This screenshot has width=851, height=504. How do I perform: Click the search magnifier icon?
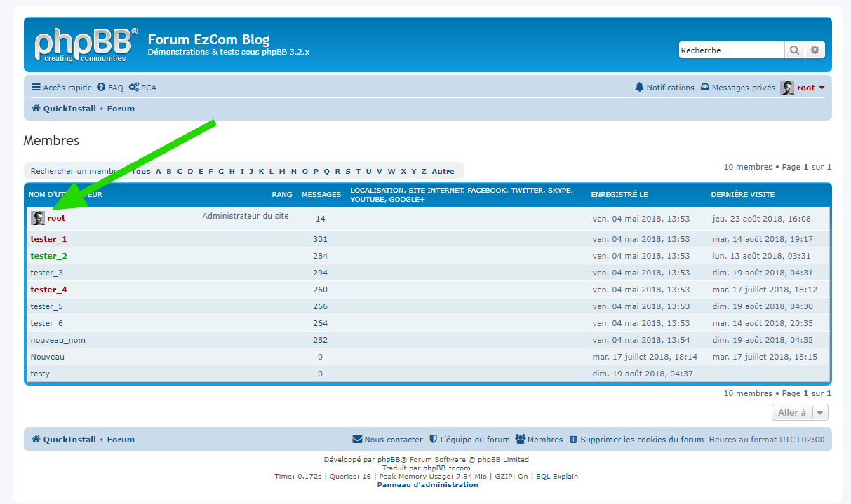[x=794, y=50]
